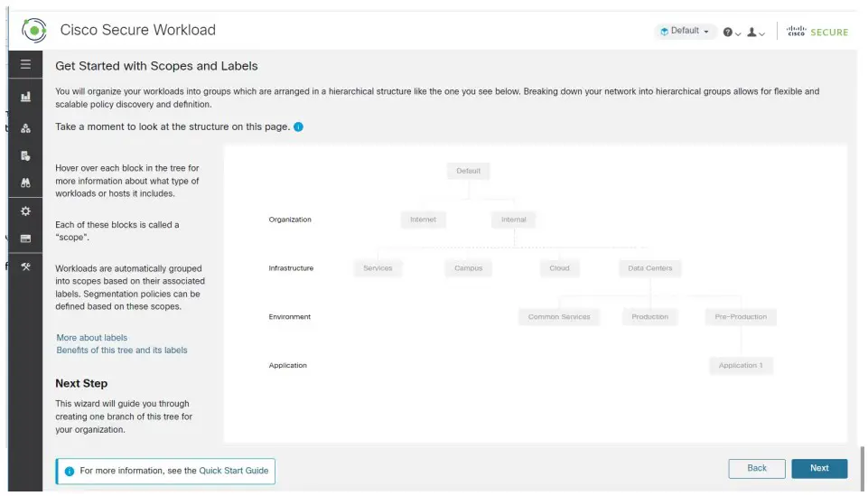Open the gear Manage icon in sidebar
Image resolution: width=868 pixels, height=496 pixels.
[25, 211]
